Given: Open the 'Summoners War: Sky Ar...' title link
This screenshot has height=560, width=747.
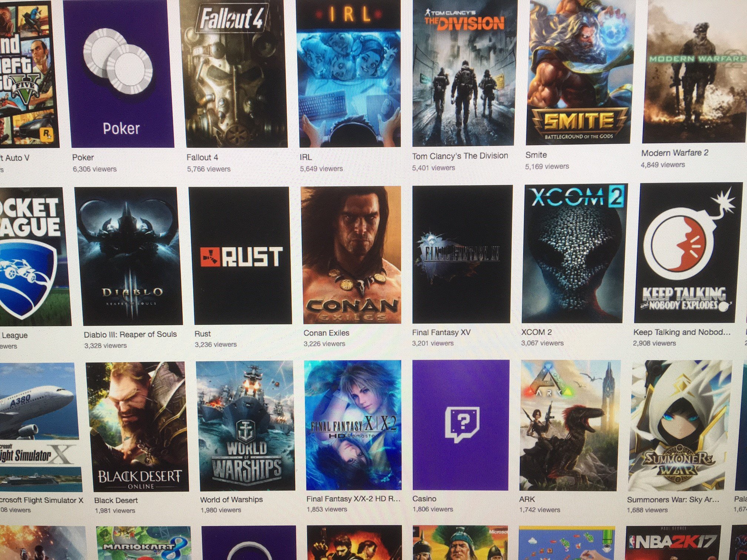Looking at the screenshot, I should coord(673,500).
